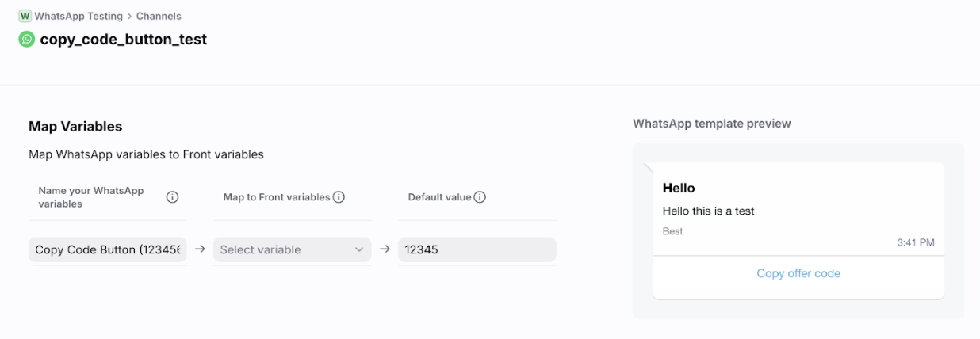Screen dimensions: 980x339
Task: Click the Hello this is a test message body
Action: click(708, 211)
